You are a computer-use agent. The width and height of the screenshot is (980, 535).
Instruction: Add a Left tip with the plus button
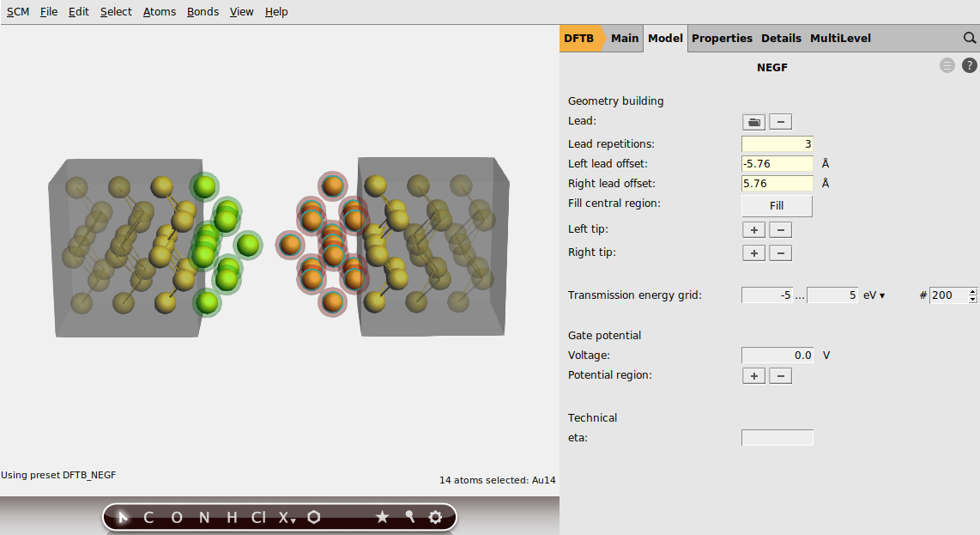(753, 229)
